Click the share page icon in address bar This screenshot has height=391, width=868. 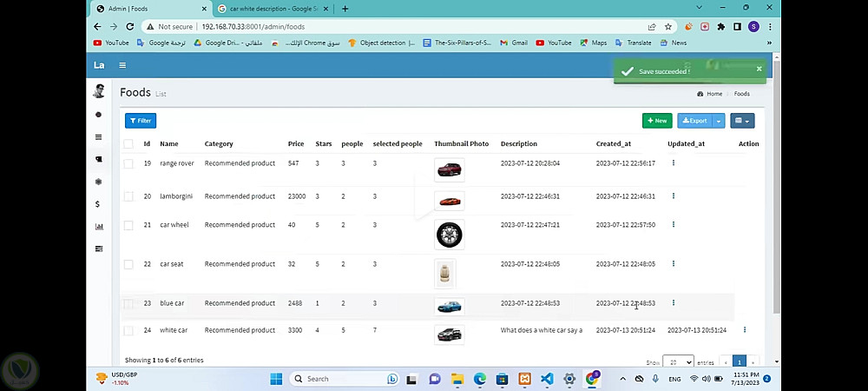(652, 27)
